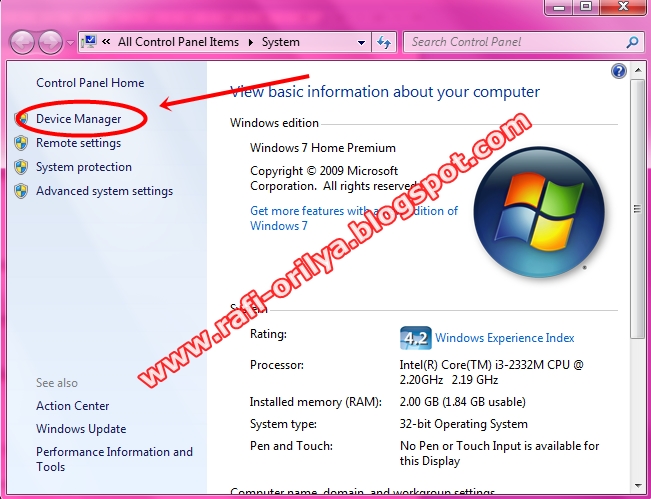This screenshot has width=651, height=499.
Task: Click the See also label
Action: [57, 383]
